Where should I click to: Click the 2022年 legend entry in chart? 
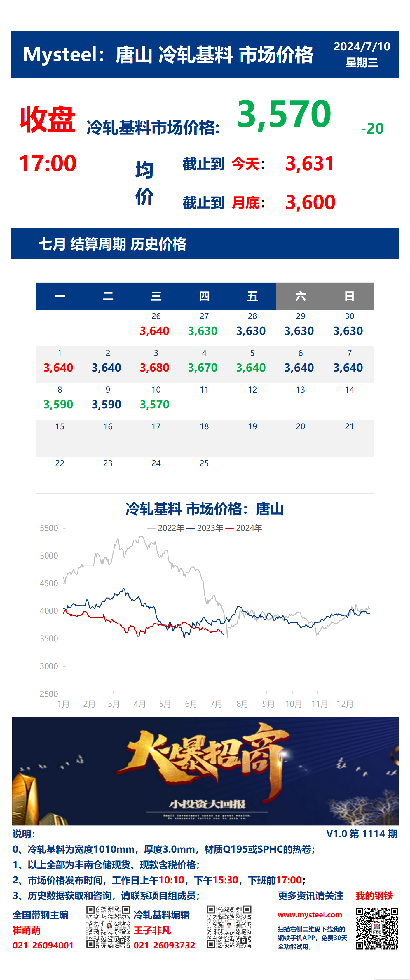(x=165, y=528)
